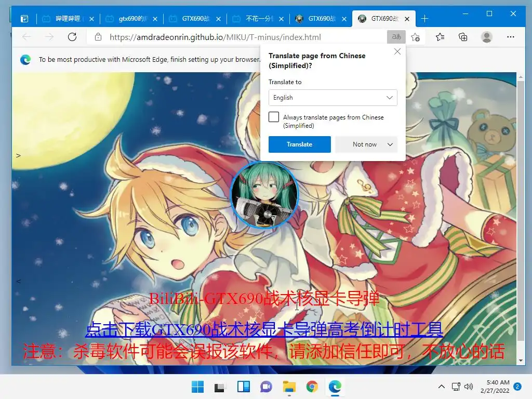Click the circular Miku avatar image
The width and height of the screenshot is (532, 399).
tap(264, 194)
